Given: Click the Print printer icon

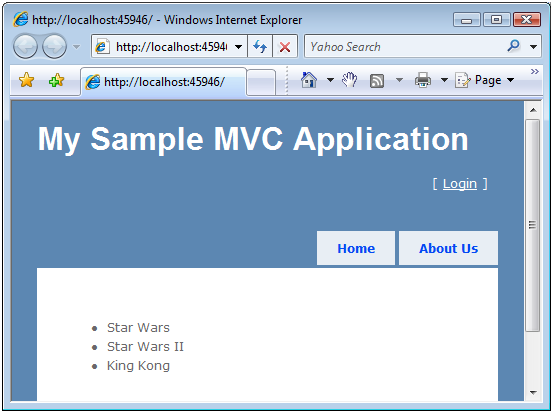Looking at the screenshot, I should point(423,80).
